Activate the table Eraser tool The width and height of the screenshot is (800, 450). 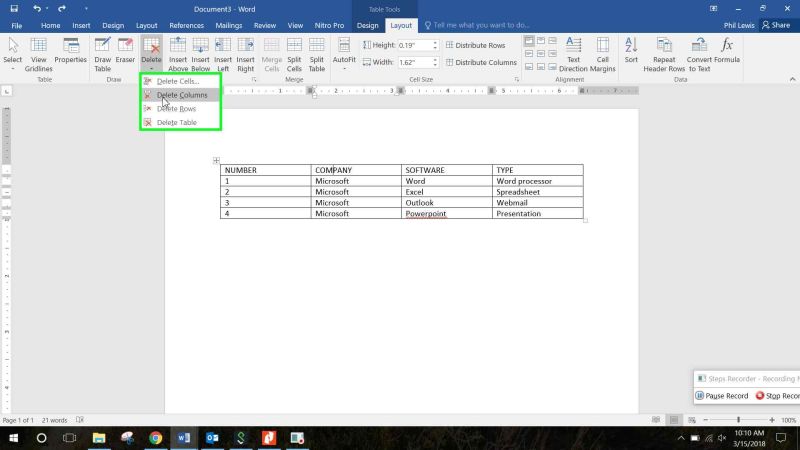click(125, 51)
